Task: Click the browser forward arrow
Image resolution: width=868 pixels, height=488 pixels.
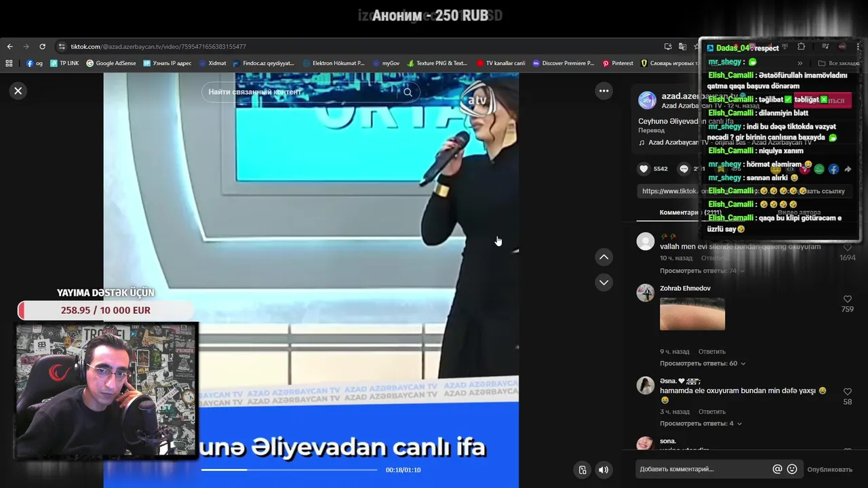Action: (26, 47)
